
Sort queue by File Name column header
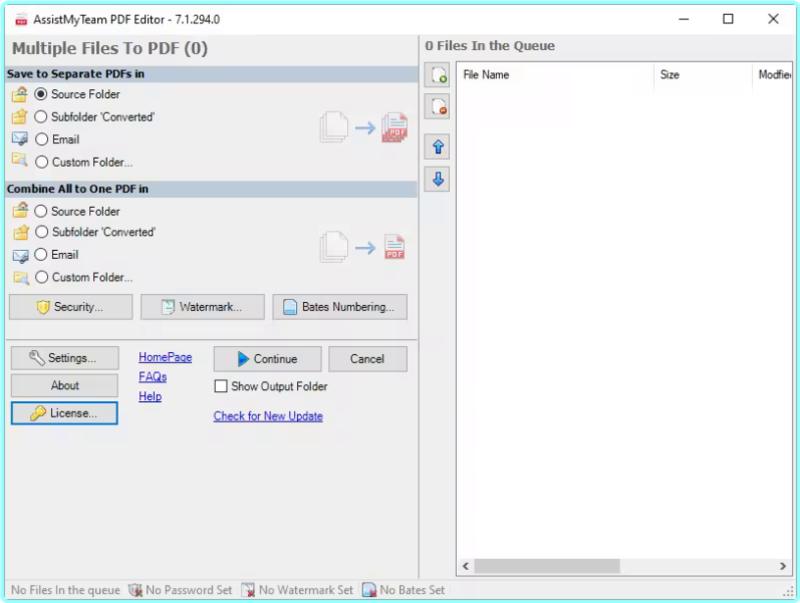[x=555, y=75]
